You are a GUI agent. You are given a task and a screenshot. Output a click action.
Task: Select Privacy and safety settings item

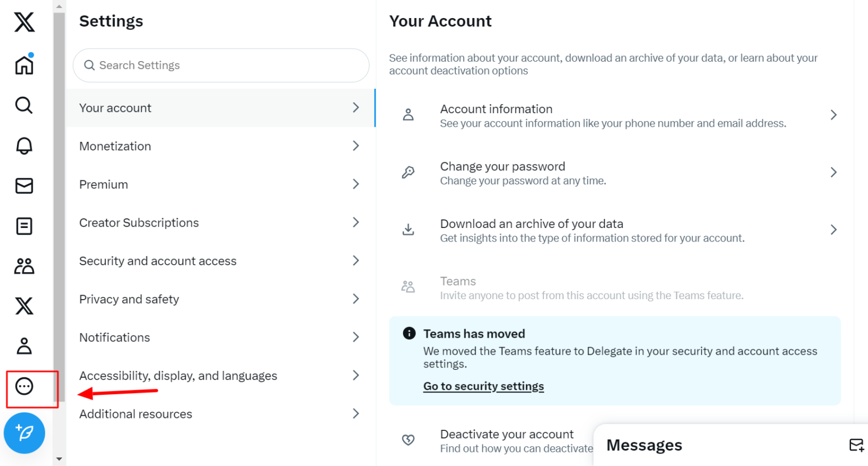[220, 299]
